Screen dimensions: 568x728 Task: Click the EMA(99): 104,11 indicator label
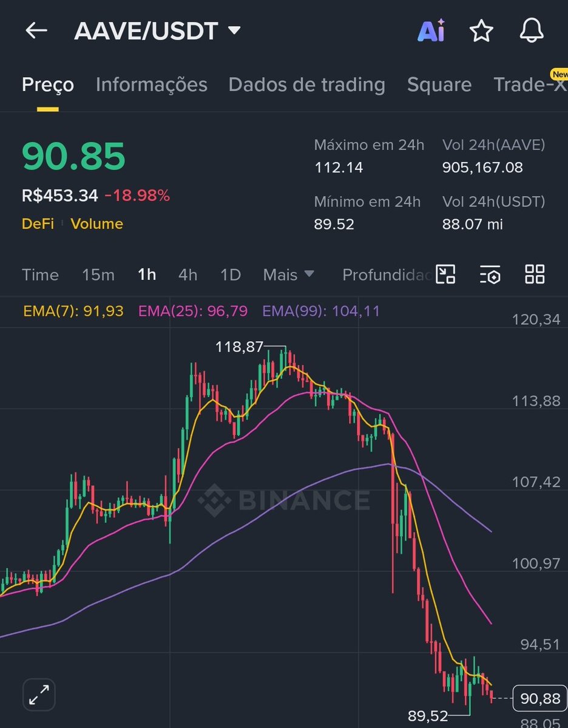point(321,311)
